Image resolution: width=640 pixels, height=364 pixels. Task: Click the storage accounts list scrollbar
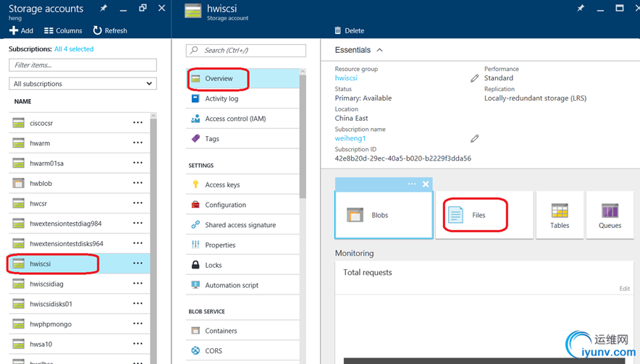[x=153, y=241]
